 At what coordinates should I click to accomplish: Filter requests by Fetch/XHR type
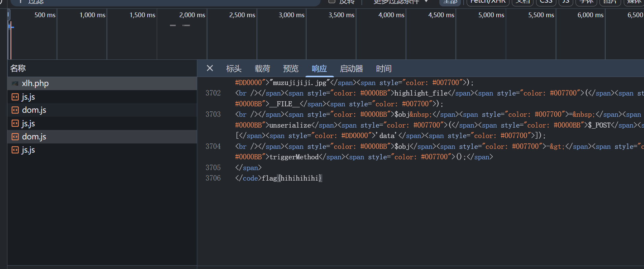[x=488, y=2]
